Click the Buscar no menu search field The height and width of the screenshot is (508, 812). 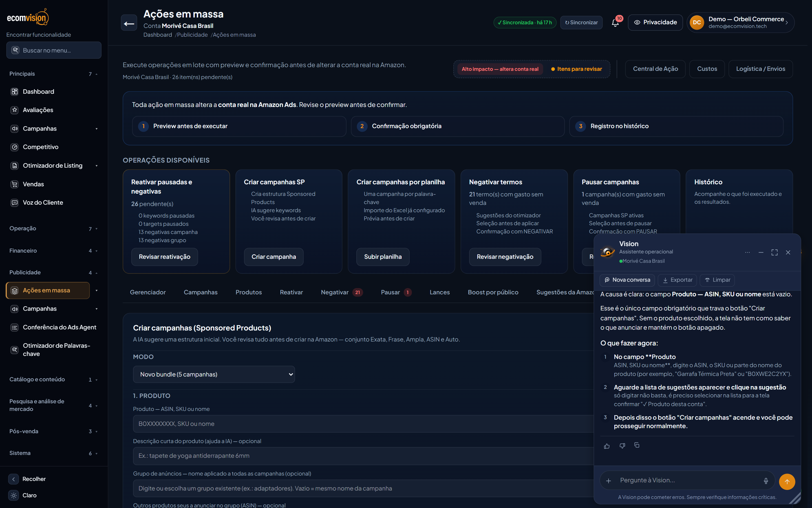[x=54, y=50]
